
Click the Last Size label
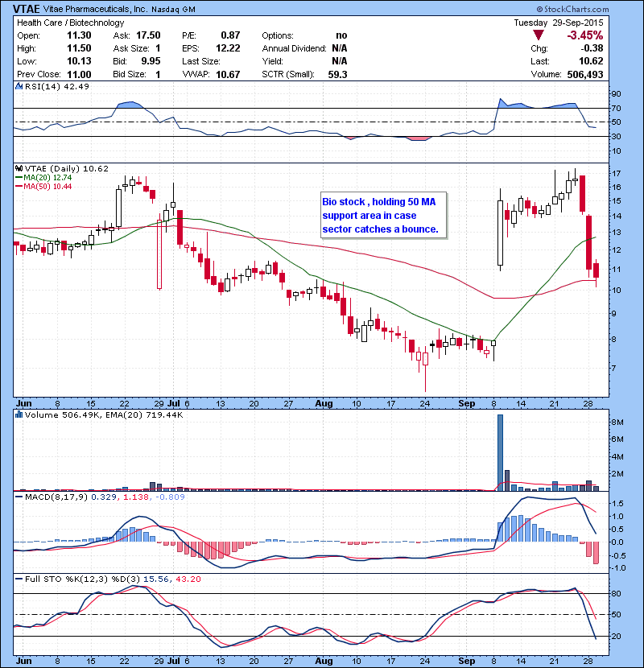201,61
